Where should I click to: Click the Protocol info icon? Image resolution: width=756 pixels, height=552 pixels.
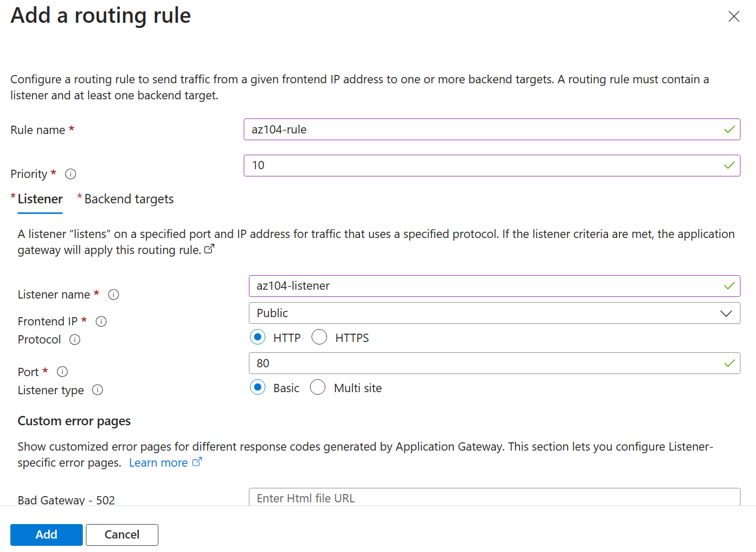(75, 339)
